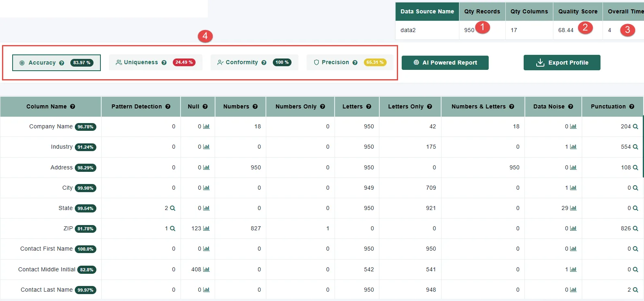
Task: Open Data Noise chart icon for State row
Action: [573, 208]
